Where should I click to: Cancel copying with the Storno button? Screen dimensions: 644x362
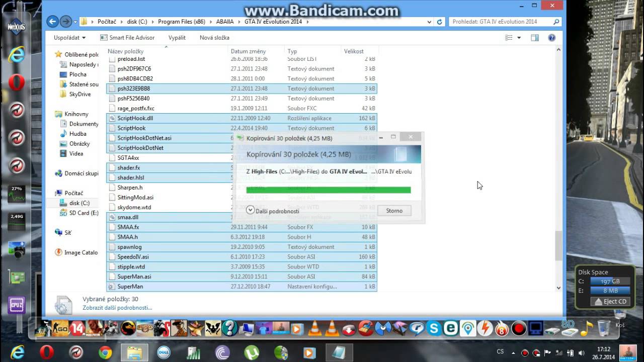click(394, 211)
